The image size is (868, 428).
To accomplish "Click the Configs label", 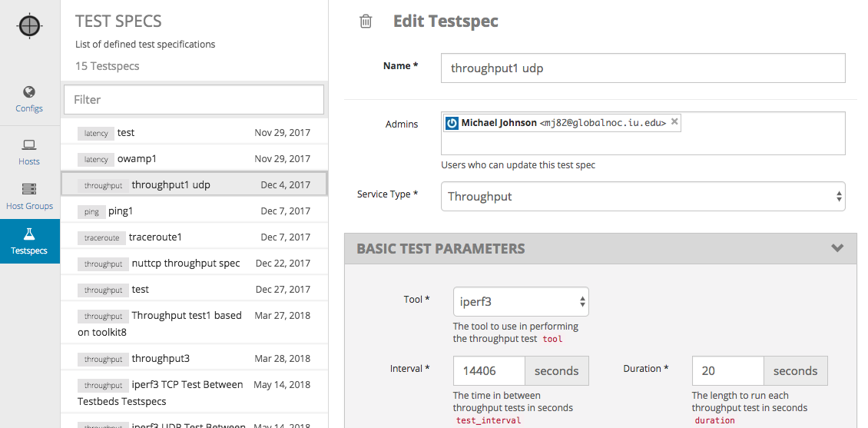I will point(29,108).
